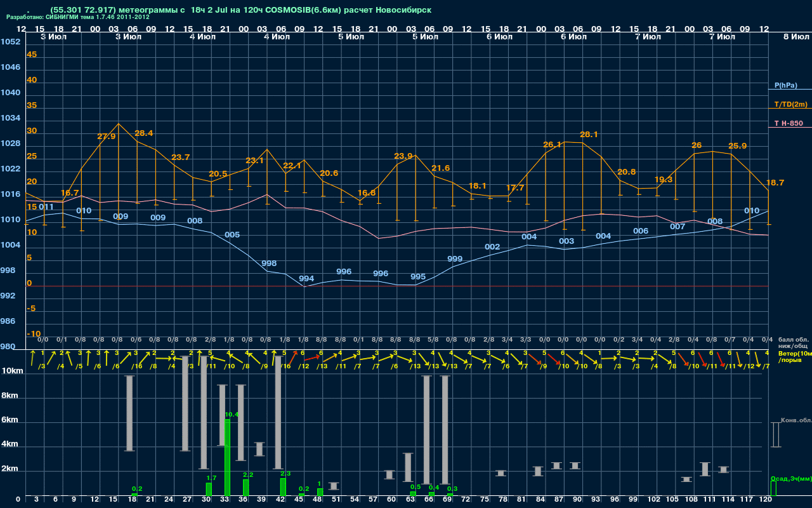
Task: Click the 17.7 temperature value
Action: coord(515,188)
